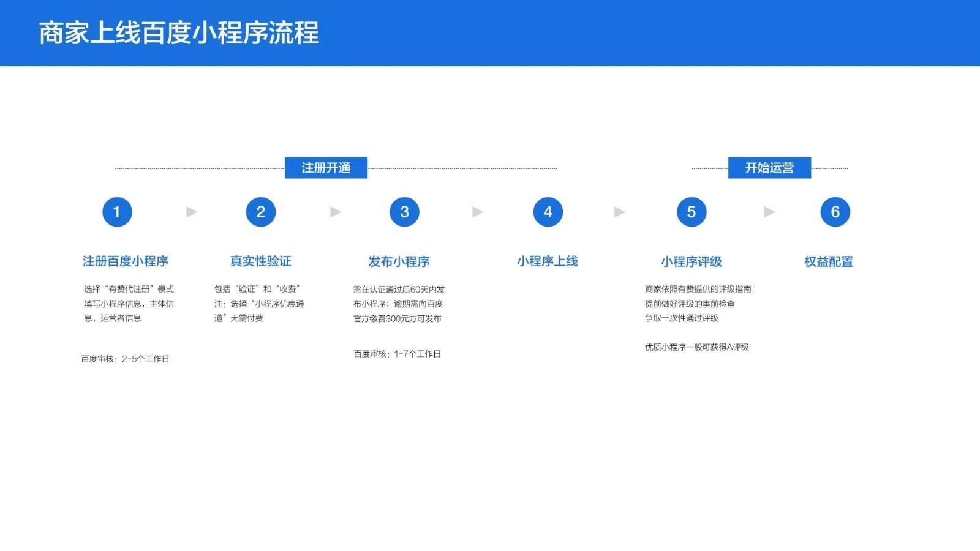The image size is (980, 551).
Task: Click the text 布小程序；逾期需向百度
Action: [x=398, y=304]
